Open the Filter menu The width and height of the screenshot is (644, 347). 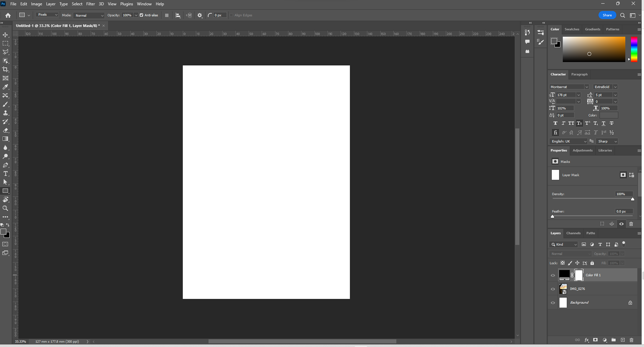pos(91,4)
